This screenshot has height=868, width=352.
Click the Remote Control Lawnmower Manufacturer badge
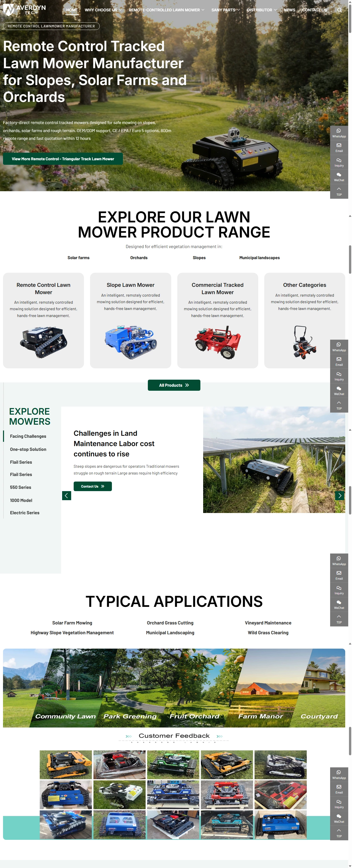[x=51, y=26]
